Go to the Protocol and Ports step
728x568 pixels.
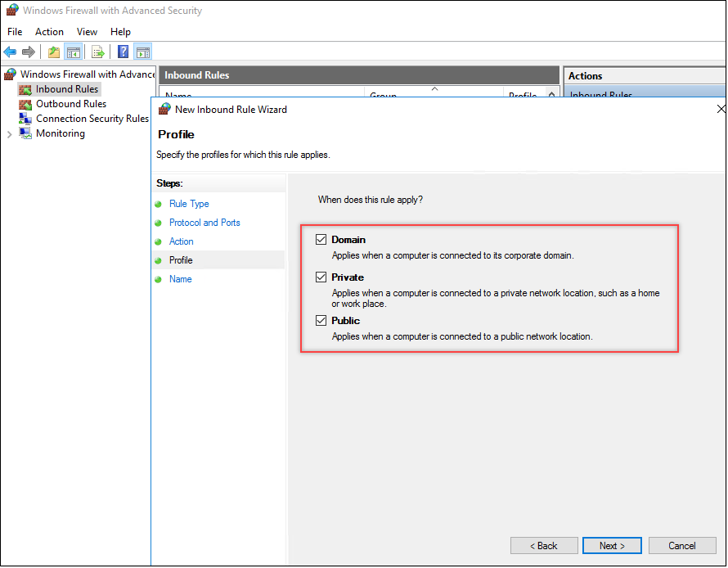(204, 223)
